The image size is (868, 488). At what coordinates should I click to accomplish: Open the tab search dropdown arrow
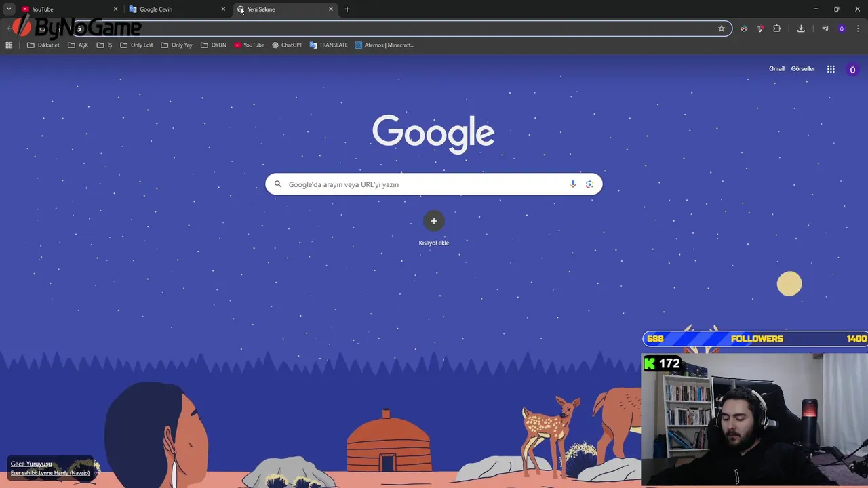pos(9,9)
